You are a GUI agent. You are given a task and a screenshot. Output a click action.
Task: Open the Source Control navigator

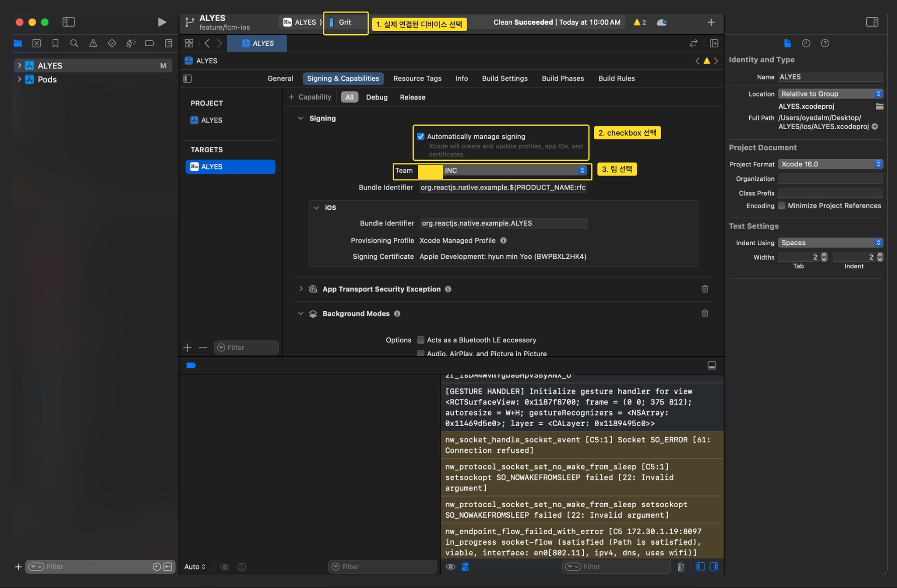coord(37,43)
